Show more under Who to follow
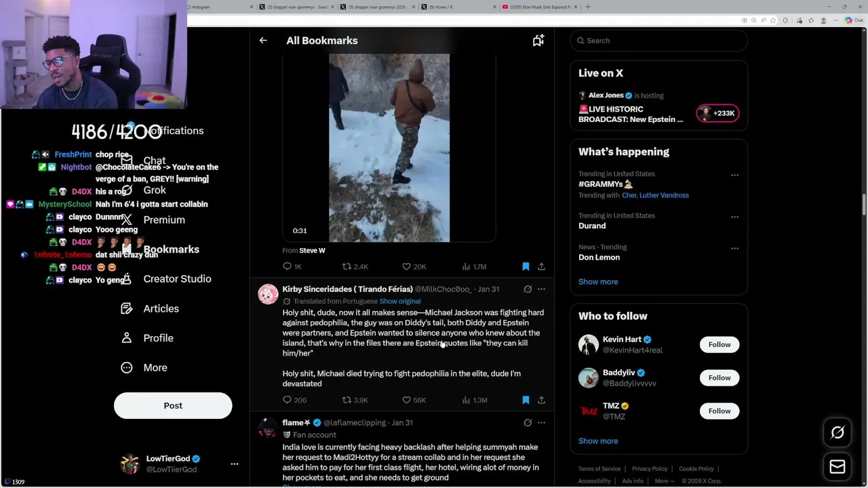The width and height of the screenshot is (868, 488). 598,441
